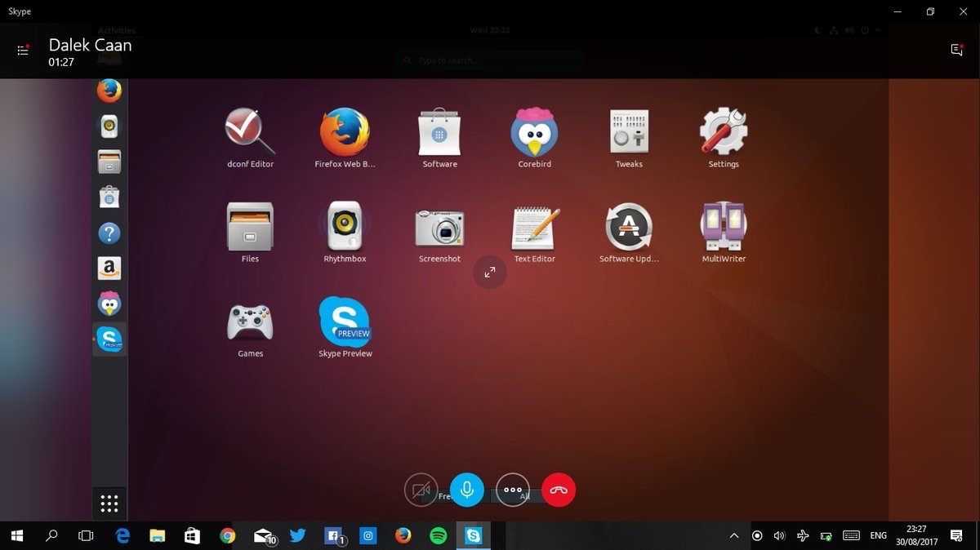This screenshot has height=550, width=980.
Task: Open the Files app in the grid
Action: tap(250, 227)
